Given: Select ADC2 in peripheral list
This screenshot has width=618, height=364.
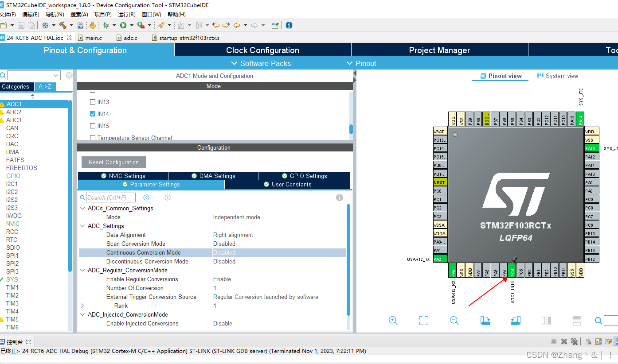Looking at the screenshot, I should pyautogui.click(x=14, y=112).
